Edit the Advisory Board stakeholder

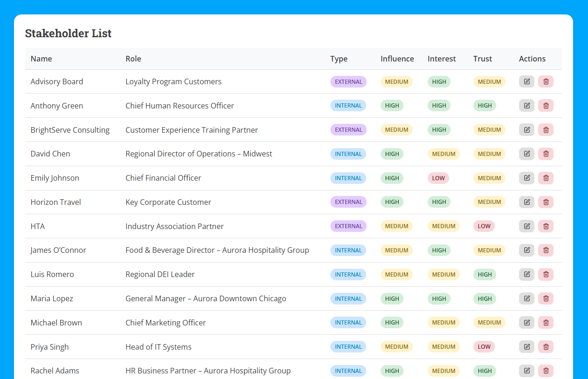pyautogui.click(x=526, y=81)
